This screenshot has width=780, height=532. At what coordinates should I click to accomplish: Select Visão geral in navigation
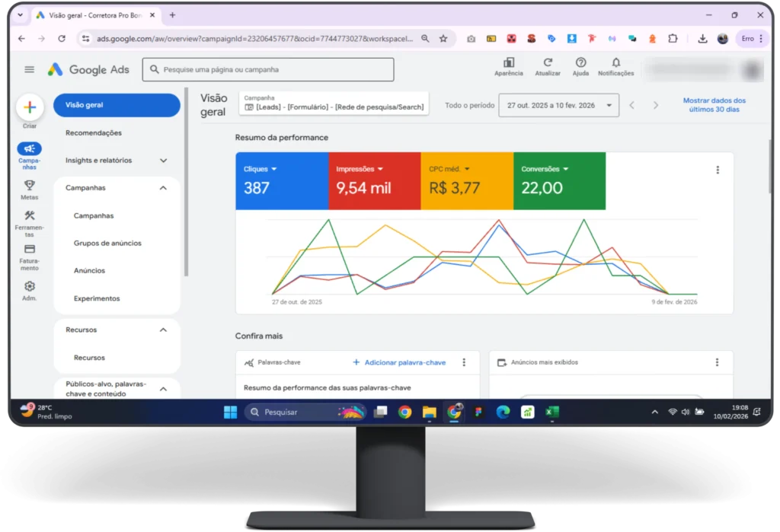point(117,105)
